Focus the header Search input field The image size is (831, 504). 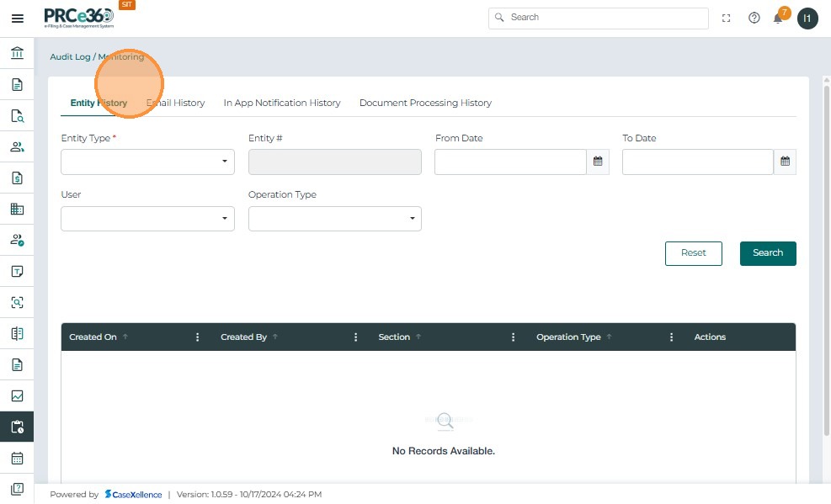pos(599,18)
